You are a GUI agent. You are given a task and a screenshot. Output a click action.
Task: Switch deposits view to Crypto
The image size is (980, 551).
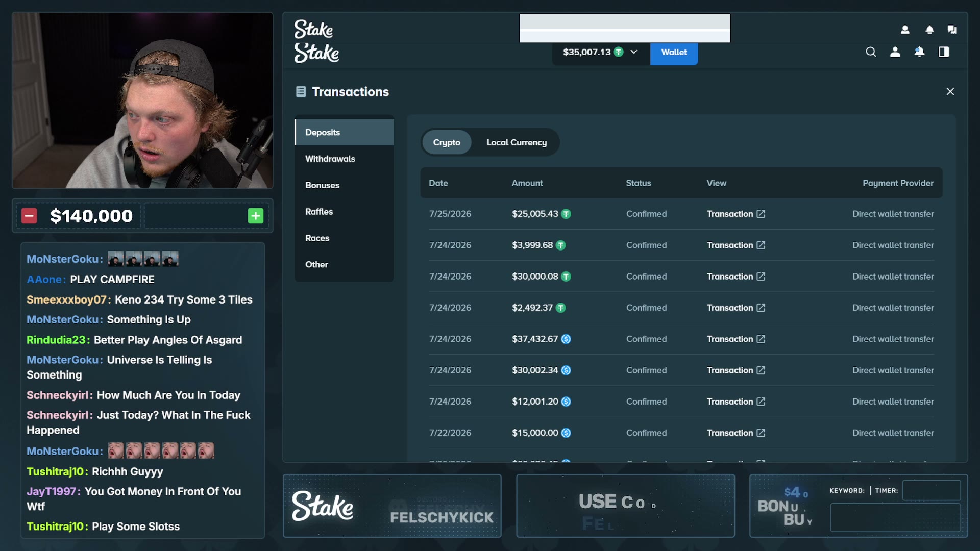[447, 142]
